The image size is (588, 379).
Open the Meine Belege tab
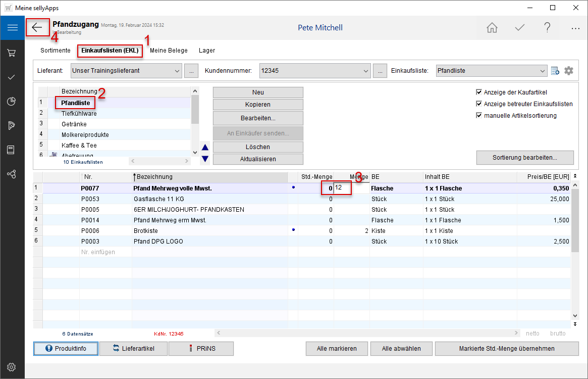point(169,51)
